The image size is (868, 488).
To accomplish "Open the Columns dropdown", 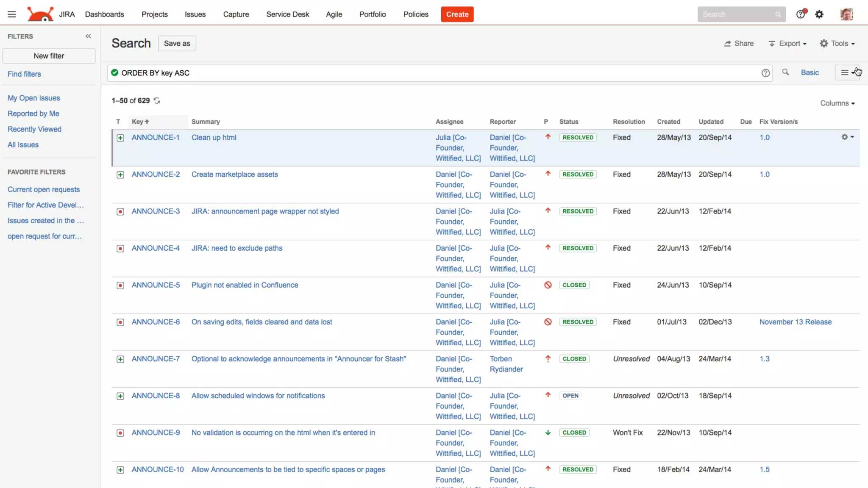I will tap(837, 103).
